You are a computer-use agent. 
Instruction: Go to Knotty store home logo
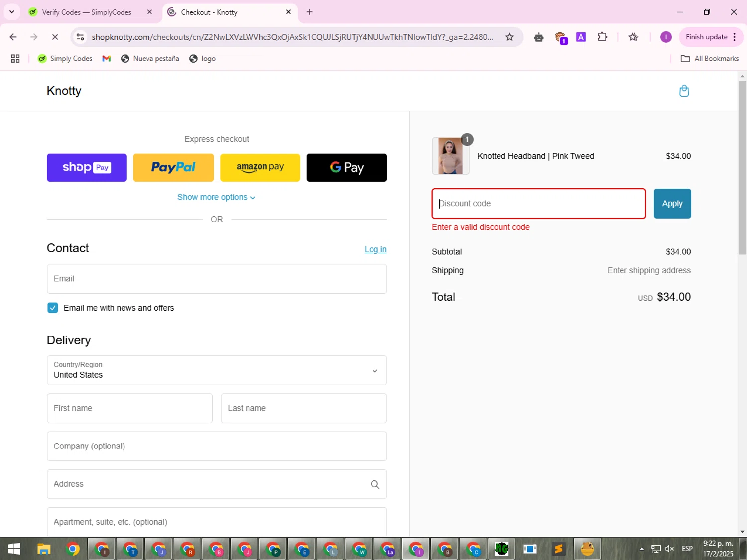(64, 91)
